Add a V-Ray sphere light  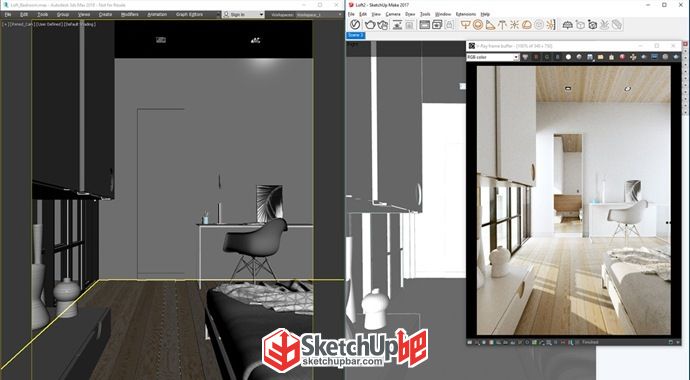(478, 25)
